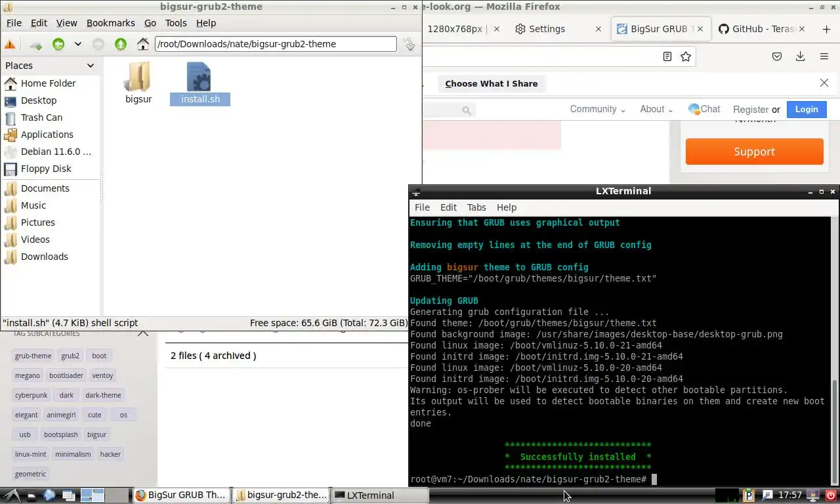Click the linux-mint tag
The height and width of the screenshot is (504, 840).
click(30, 454)
